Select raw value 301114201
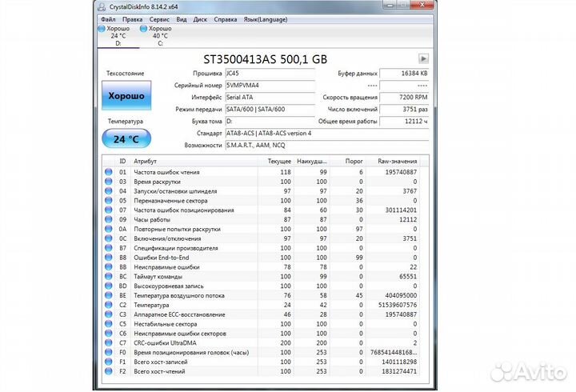Screen dimensions: 576x392 pyautogui.click(x=401, y=210)
